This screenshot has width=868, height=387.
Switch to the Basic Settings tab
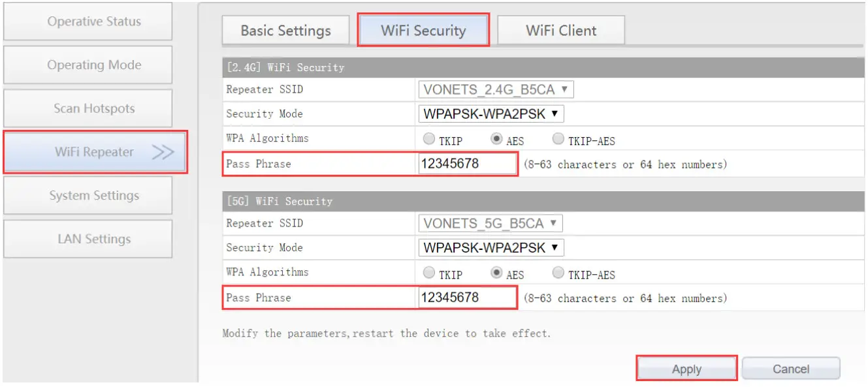[285, 30]
